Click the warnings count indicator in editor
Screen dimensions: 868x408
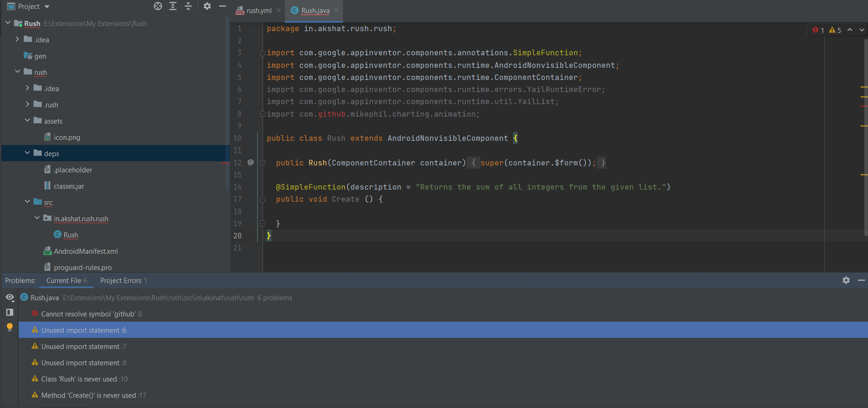point(835,30)
